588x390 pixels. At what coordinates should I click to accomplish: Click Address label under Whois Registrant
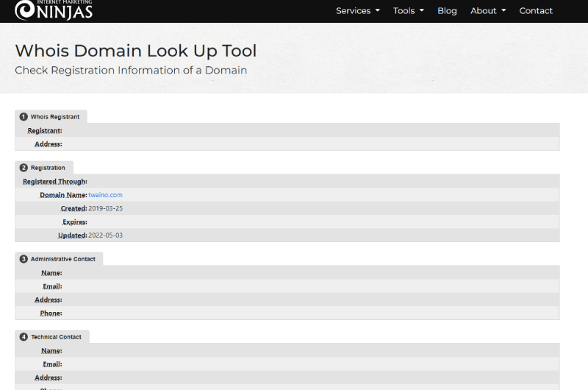49,144
